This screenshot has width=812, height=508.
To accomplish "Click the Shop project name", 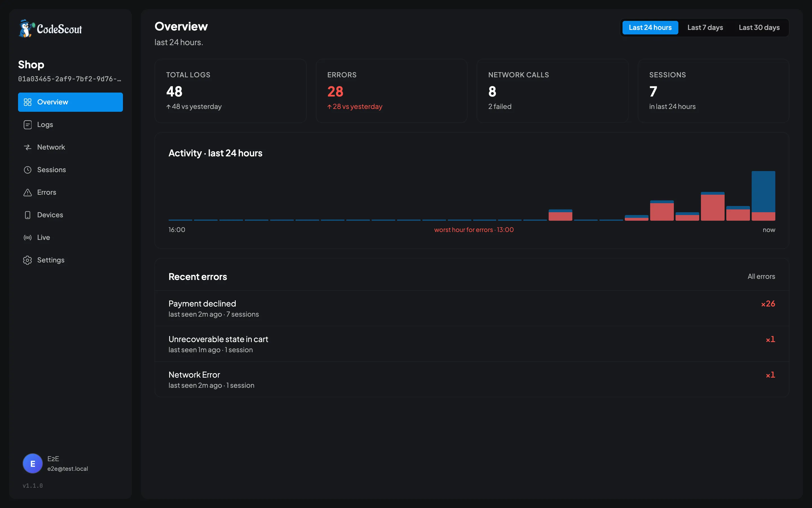I will pyautogui.click(x=31, y=65).
